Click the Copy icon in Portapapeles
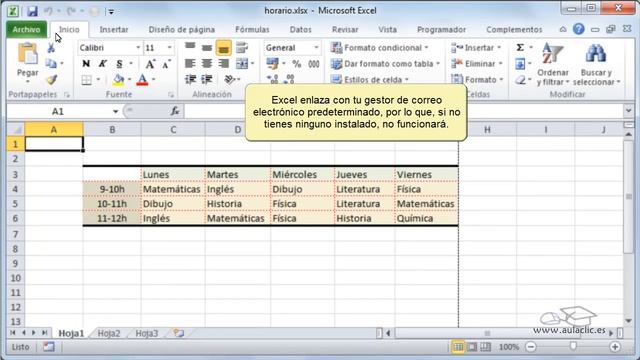Viewport: 640px width, 360px height. click(51, 63)
